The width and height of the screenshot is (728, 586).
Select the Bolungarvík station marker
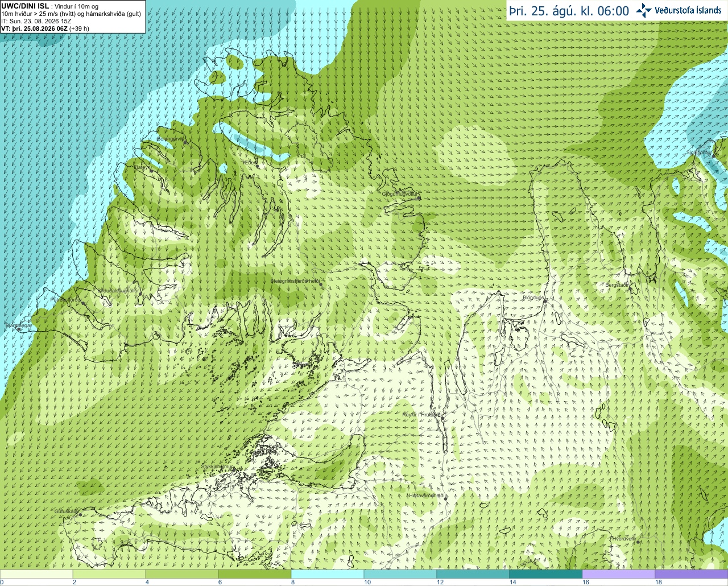pyautogui.click(x=185, y=142)
